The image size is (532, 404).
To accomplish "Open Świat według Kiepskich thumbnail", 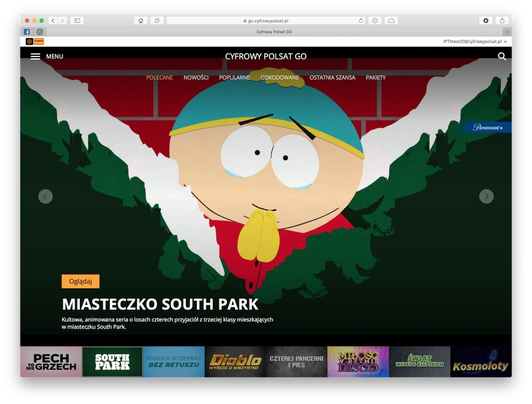I will coord(419,362).
